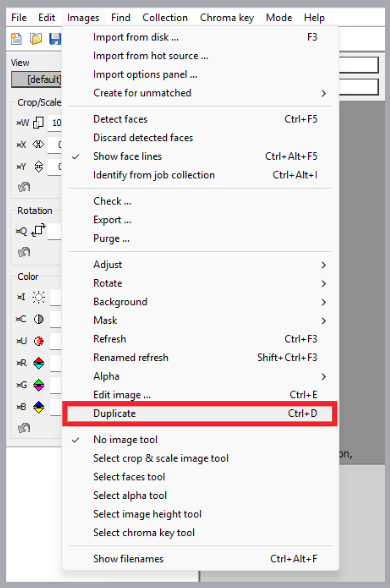Choose Select faces tool

(x=200, y=477)
